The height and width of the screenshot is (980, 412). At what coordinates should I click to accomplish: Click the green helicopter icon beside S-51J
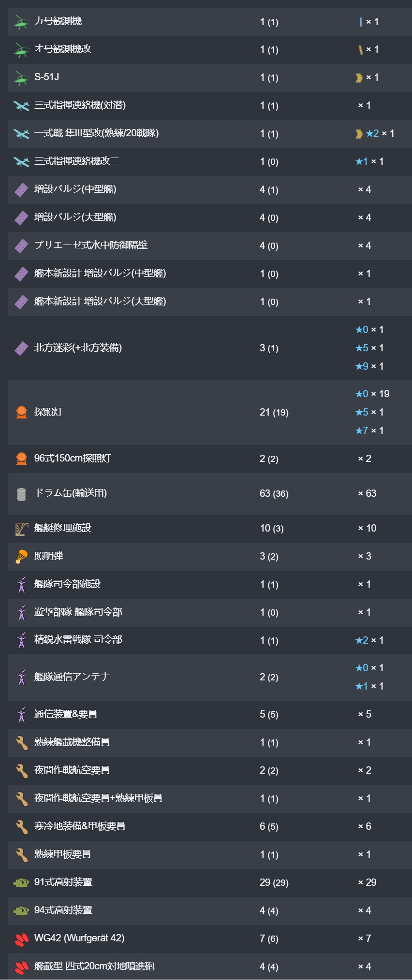[x=21, y=78]
